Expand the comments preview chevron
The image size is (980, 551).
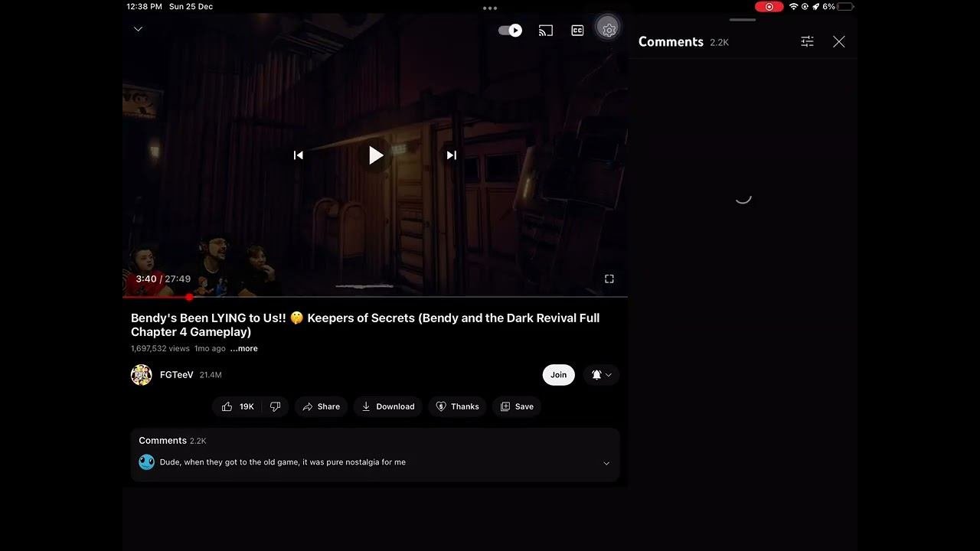[606, 463]
